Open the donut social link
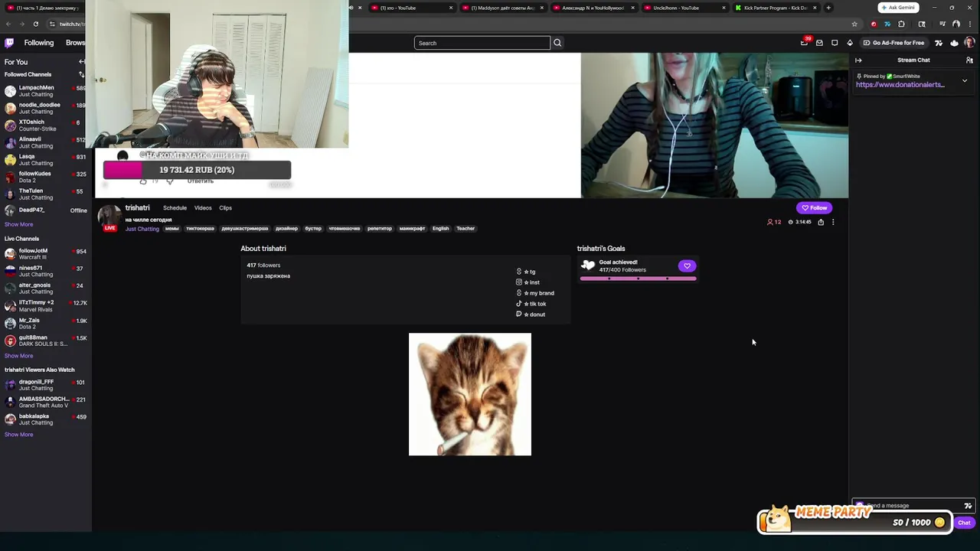This screenshot has height=551, width=980. click(531, 315)
